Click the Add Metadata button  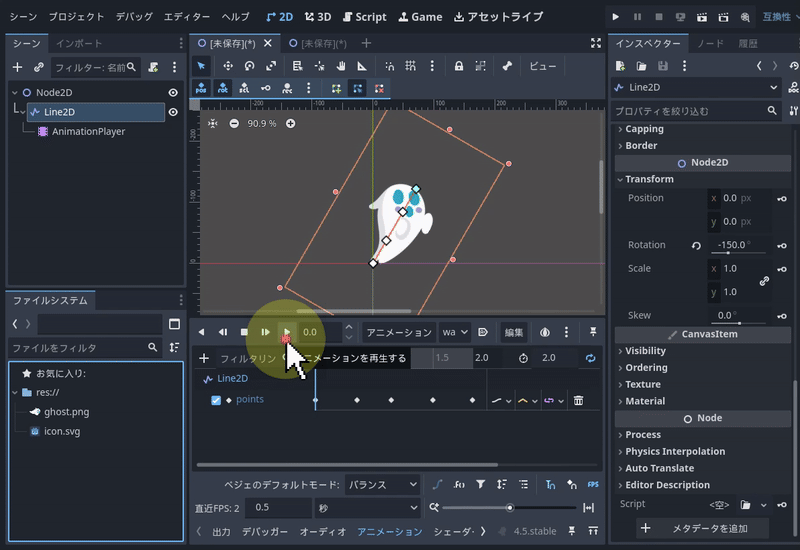coord(703,529)
